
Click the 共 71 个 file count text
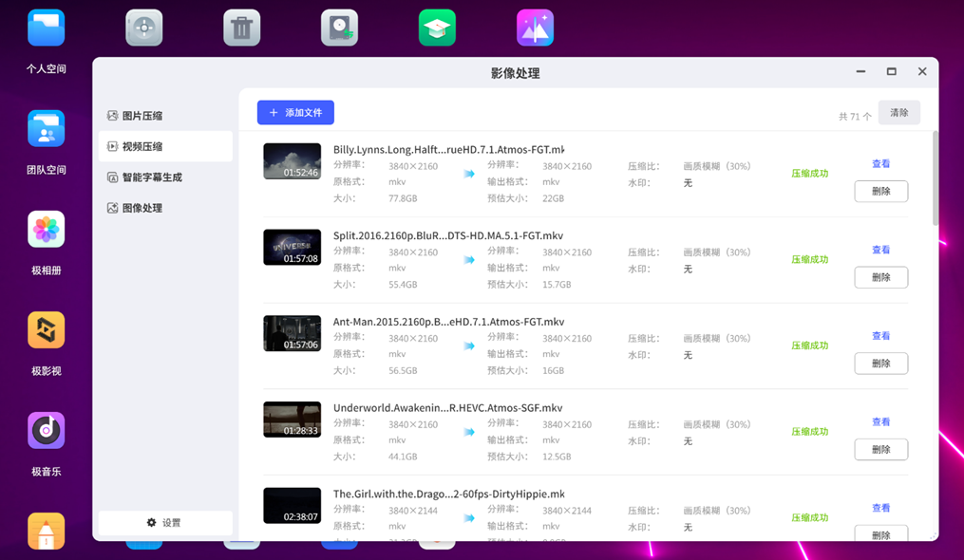tap(855, 116)
